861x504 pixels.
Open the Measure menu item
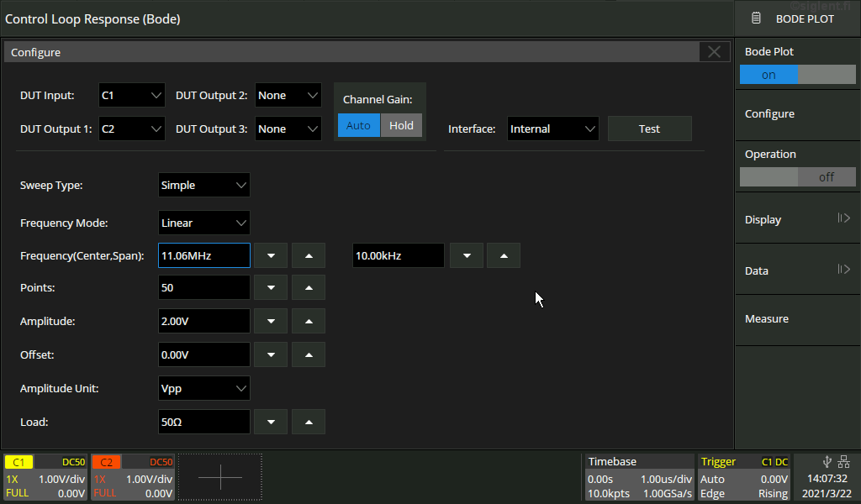pyautogui.click(x=797, y=319)
